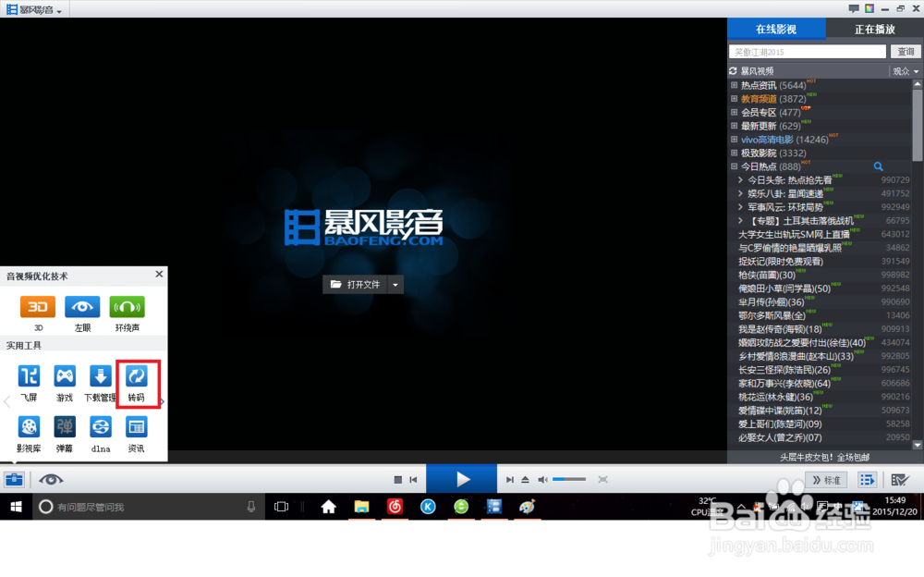Open 下载管理 download manager

tap(100, 375)
